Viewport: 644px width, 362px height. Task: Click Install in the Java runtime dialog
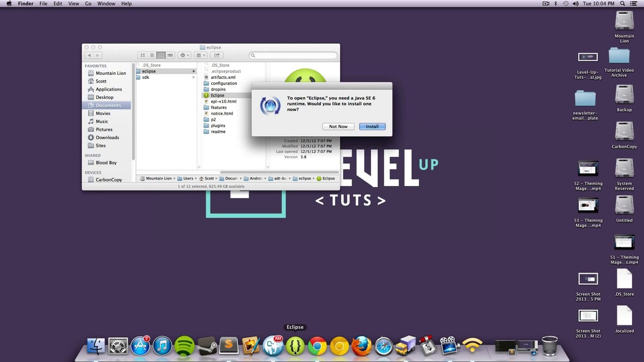372,127
